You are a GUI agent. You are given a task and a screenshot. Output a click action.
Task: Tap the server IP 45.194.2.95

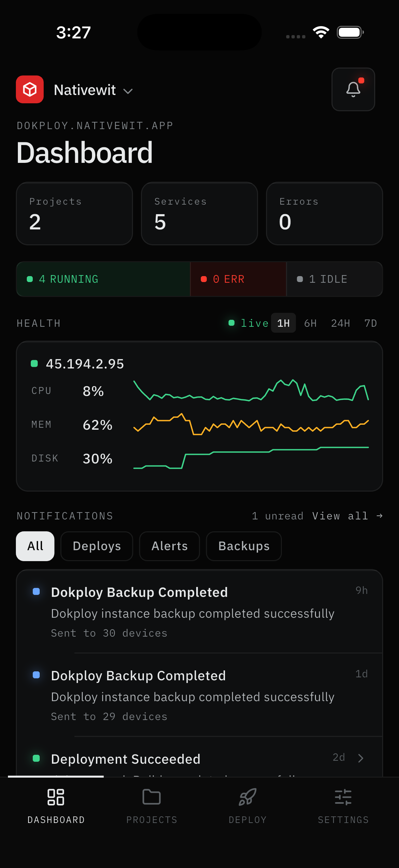pyautogui.click(x=85, y=364)
